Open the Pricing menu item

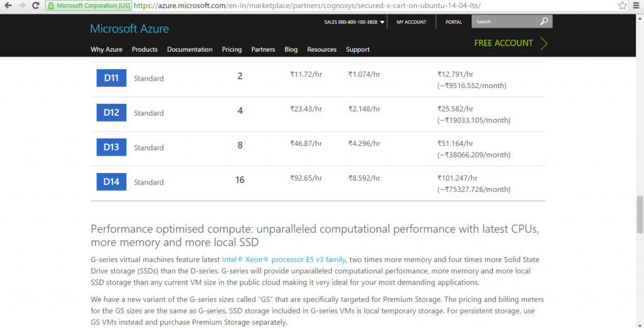point(231,50)
